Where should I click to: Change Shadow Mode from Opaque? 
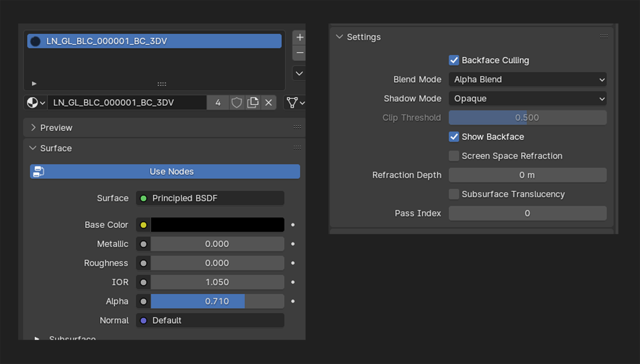(x=527, y=99)
